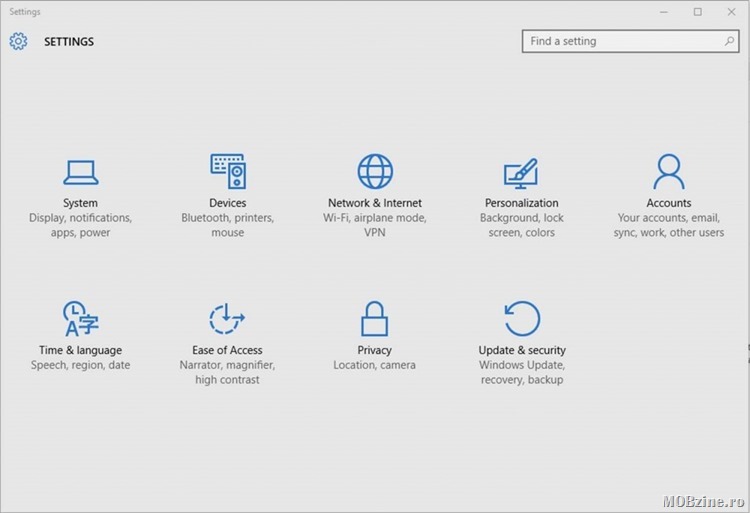Click the Settings window title text
The image size is (750, 513).
click(25, 12)
